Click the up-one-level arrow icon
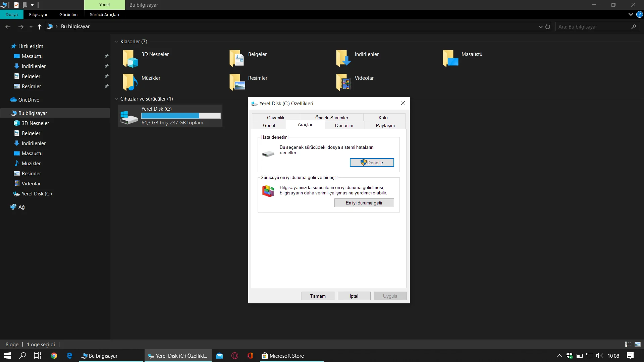644x362 pixels. pyautogui.click(x=40, y=27)
